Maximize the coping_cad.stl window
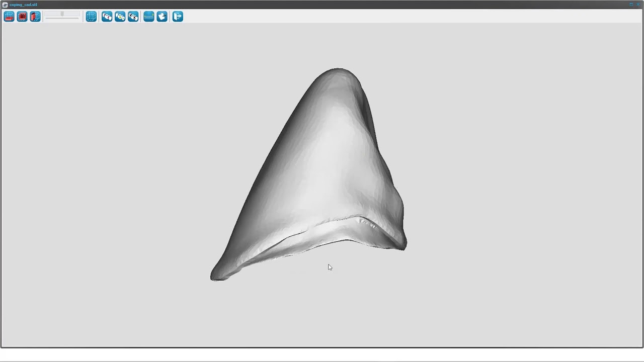Image resolution: width=644 pixels, height=362 pixels. coord(631,5)
